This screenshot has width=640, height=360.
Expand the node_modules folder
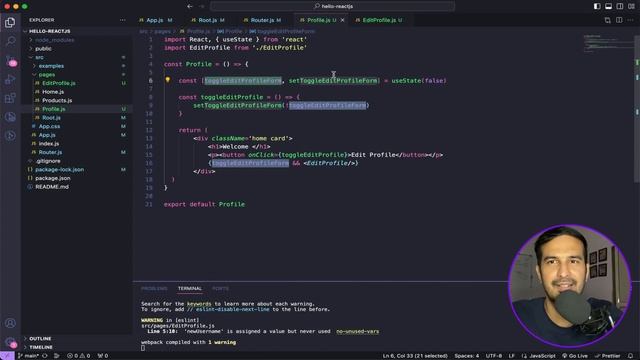(x=76, y=40)
